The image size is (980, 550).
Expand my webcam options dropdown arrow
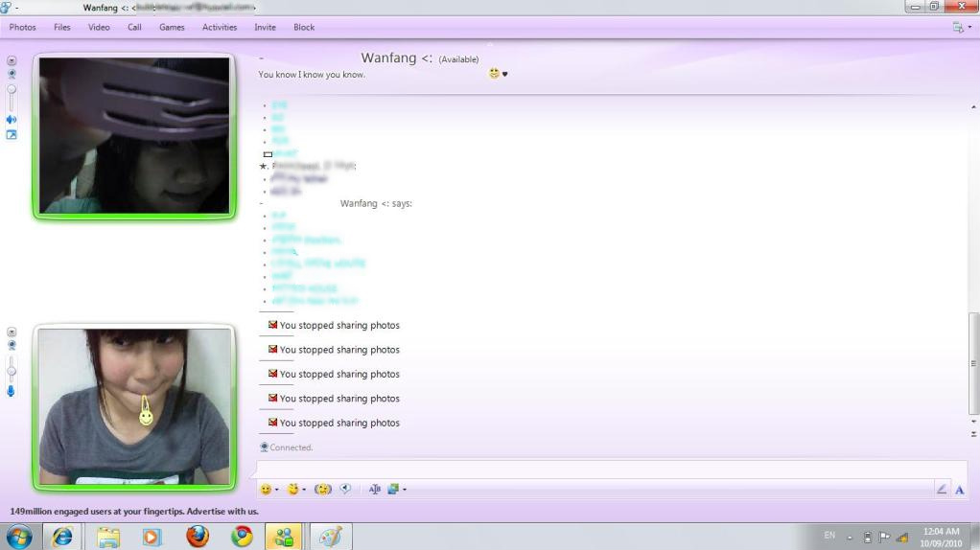[x=12, y=332]
